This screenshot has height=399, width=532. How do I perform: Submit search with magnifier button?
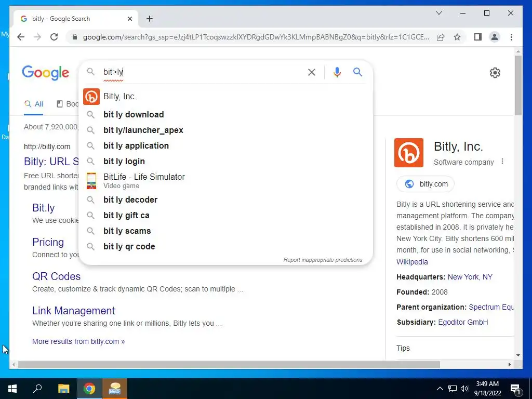357,72
